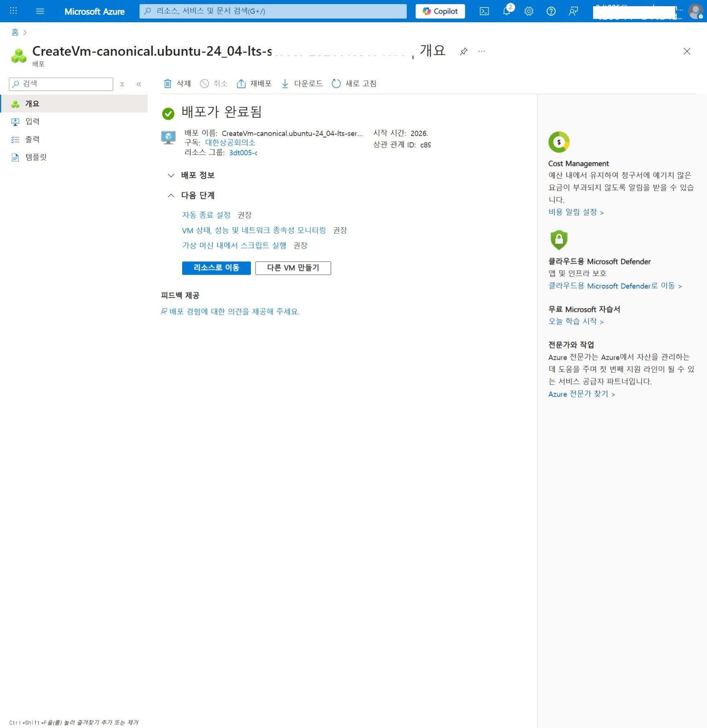The image size is (707, 728).
Task: Collapse the 다음 단계 section
Action: point(191,195)
